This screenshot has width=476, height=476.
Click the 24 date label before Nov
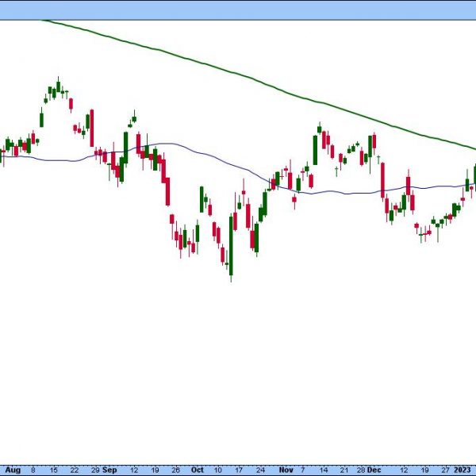[x=260, y=470]
